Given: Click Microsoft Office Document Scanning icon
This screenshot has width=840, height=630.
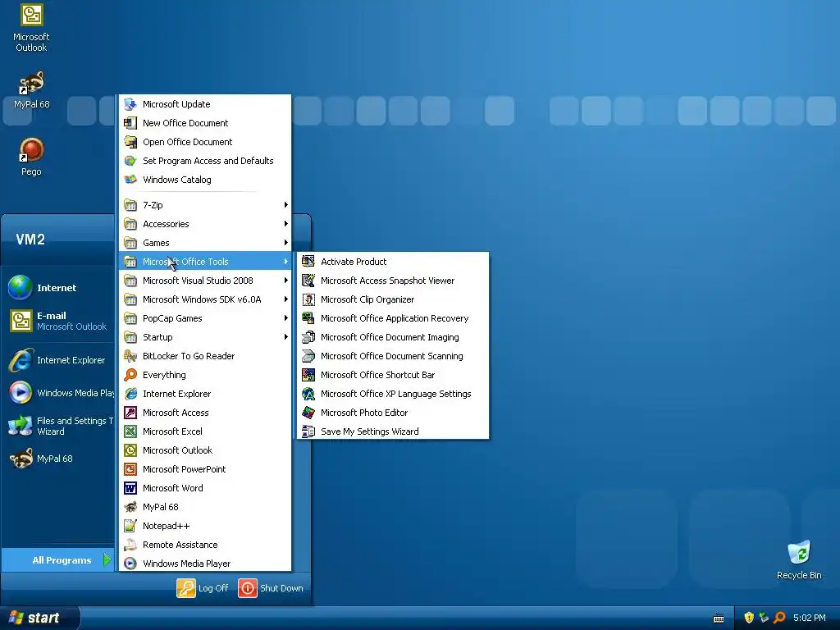Looking at the screenshot, I should [x=308, y=356].
